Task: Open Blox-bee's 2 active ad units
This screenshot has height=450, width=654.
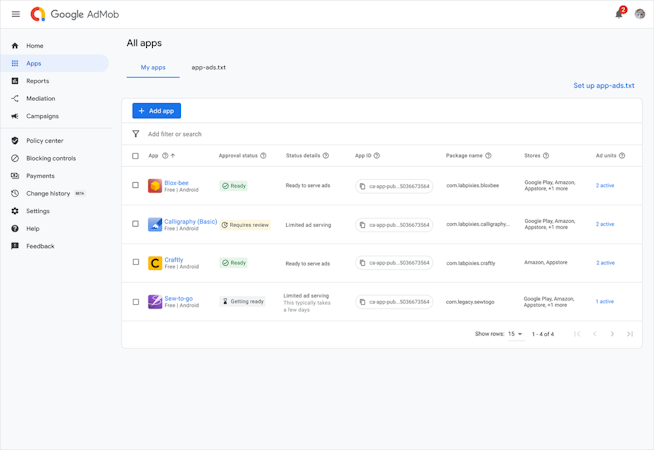Action: (605, 185)
